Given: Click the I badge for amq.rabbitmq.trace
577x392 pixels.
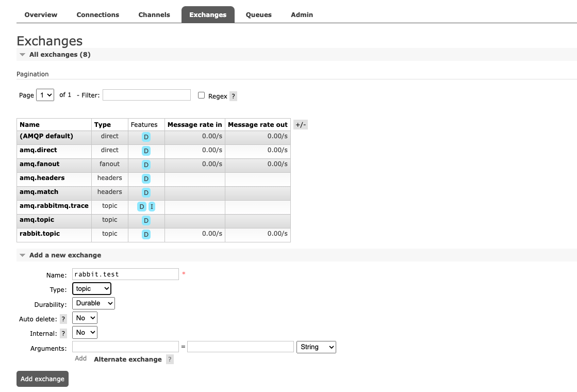Looking at the screenshot, I should 152,207.
